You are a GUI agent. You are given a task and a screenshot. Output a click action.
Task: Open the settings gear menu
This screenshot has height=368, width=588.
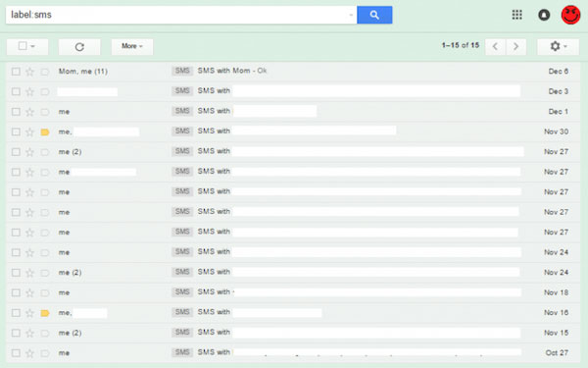(x=558, y=46)
